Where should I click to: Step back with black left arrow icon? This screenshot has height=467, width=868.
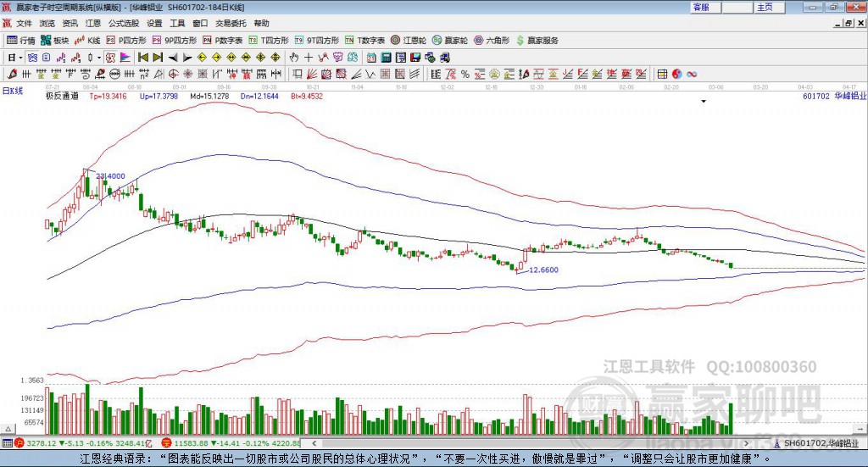tap(173, 58)
